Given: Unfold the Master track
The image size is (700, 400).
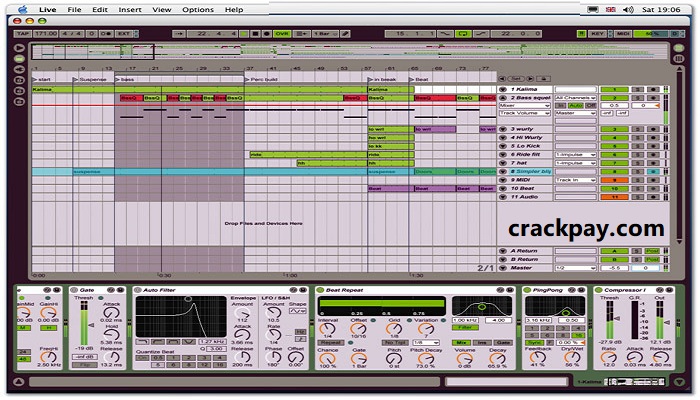Looking at the screenshot, I should pos(502,268).
